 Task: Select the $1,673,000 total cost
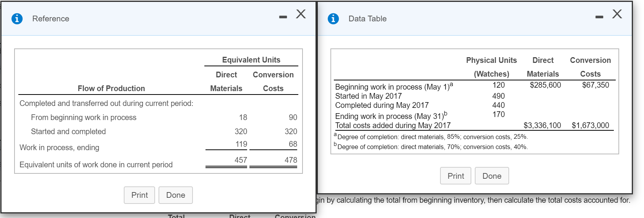tap(591, 125)
